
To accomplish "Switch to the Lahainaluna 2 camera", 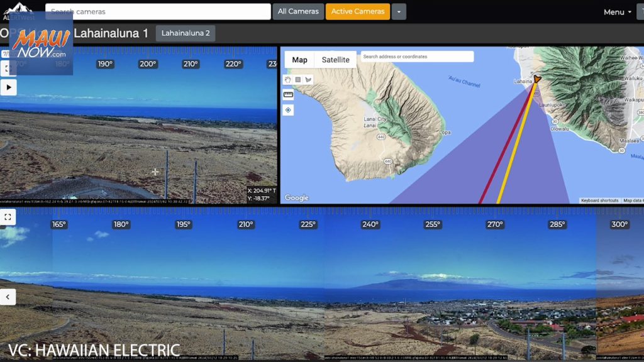I will coord(186,32).
